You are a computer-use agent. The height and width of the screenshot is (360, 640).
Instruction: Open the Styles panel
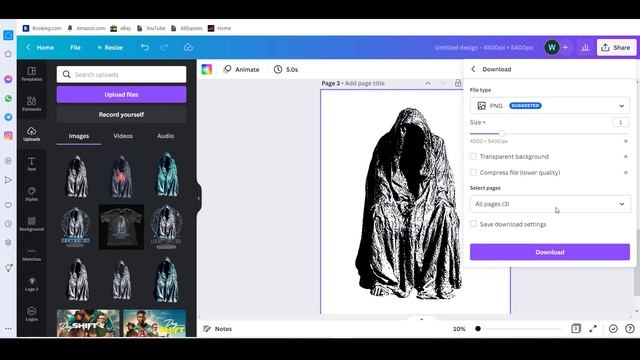pos(31,194)
